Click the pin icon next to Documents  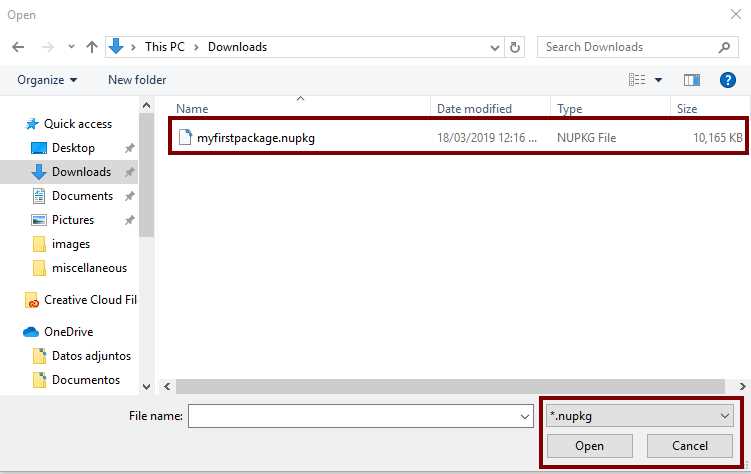[129, 196]
